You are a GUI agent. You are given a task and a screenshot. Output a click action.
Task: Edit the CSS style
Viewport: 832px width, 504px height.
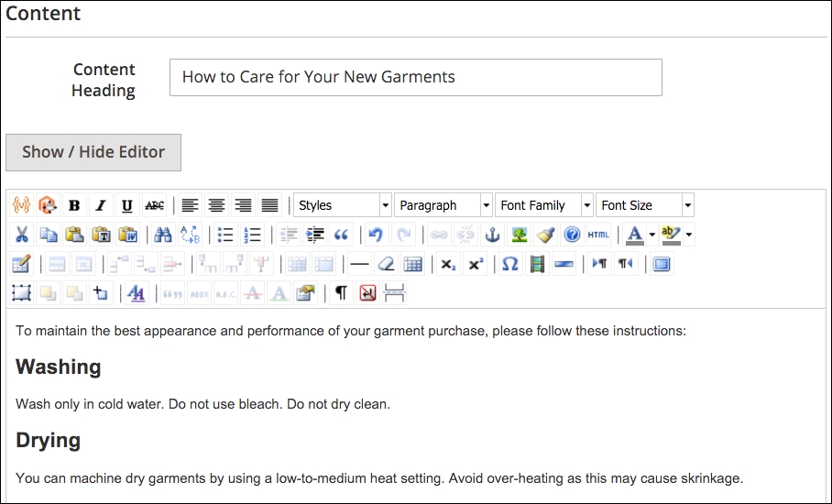(x=137, y=293)
